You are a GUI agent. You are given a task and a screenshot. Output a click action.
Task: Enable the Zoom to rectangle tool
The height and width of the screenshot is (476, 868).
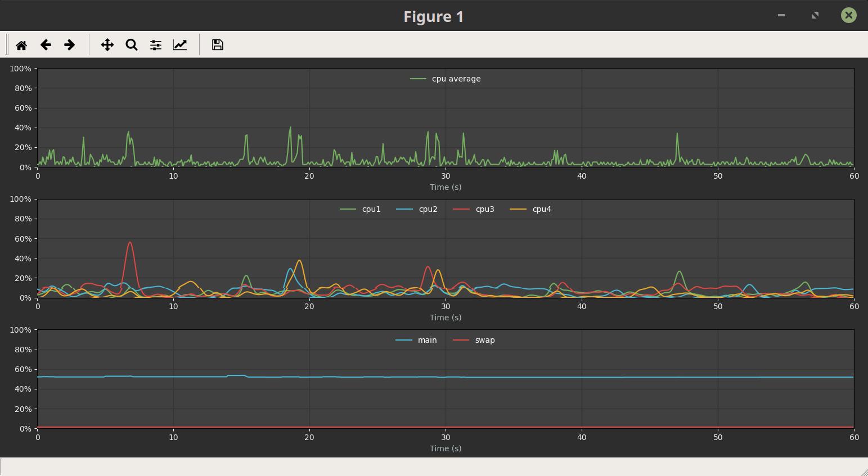131,44
